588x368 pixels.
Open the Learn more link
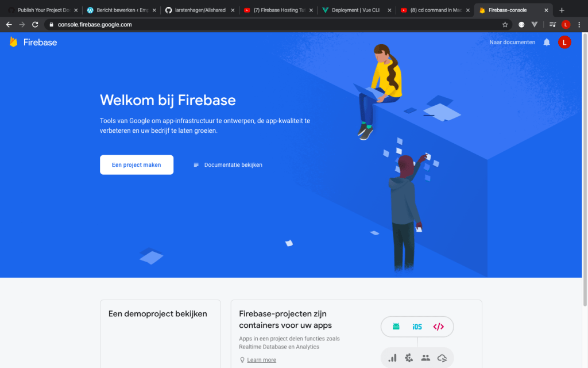(261, 360)
